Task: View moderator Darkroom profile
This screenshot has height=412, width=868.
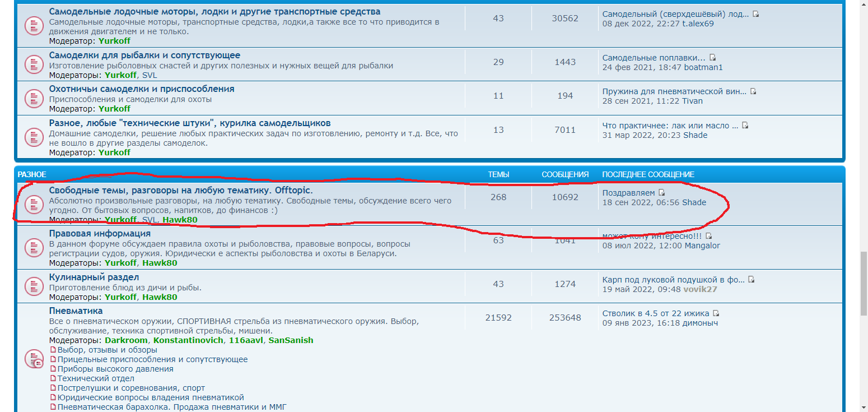Action: point(126,340)
